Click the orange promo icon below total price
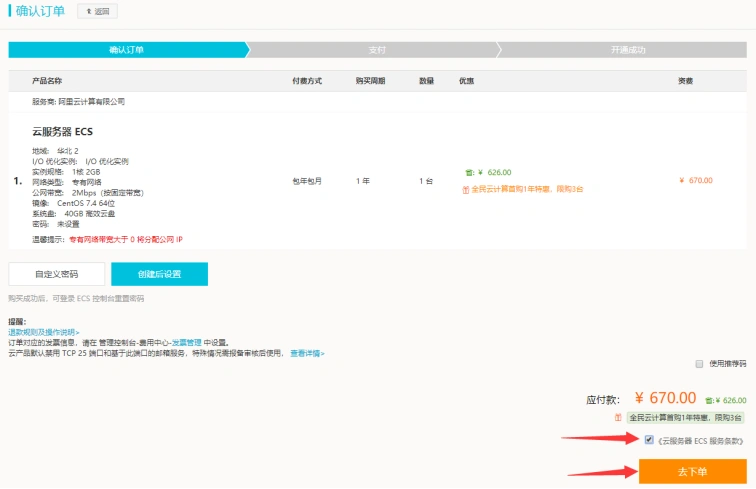This screenshot has width=756, height=489. (x=619, y=417)
